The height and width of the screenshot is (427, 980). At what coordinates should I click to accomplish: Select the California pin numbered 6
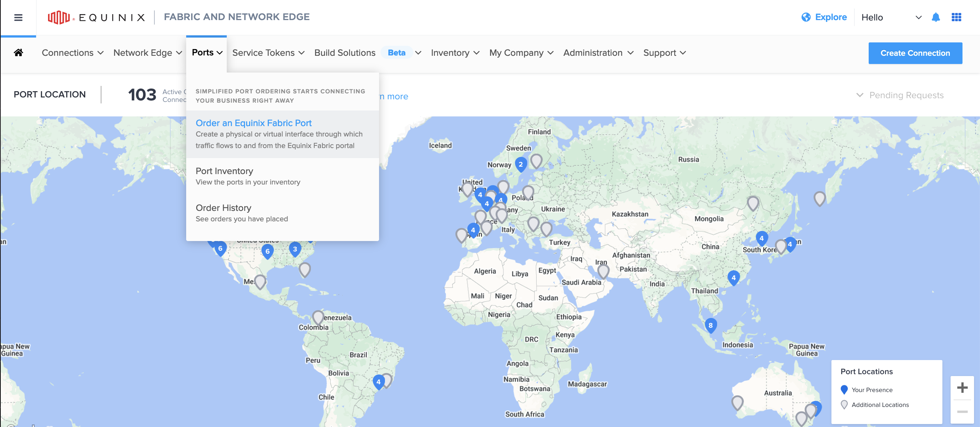click(x=220, y=248)
